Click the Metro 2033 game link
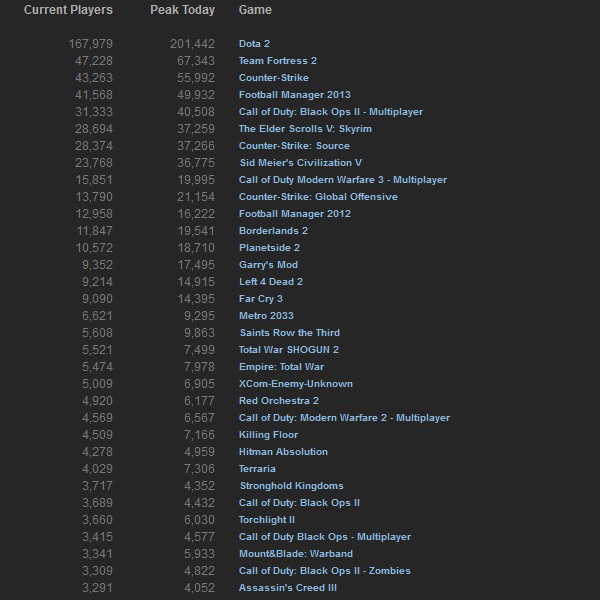The image size is (600, 600). [266, 316]
